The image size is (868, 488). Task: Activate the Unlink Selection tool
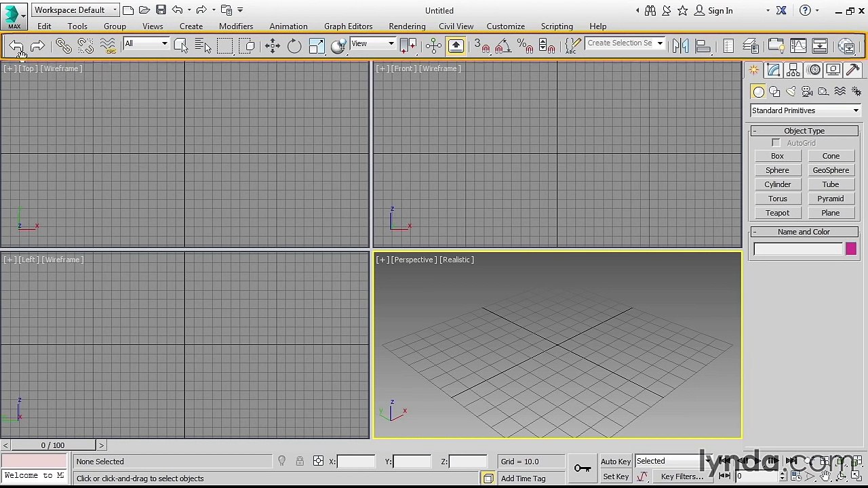(85, 45)
